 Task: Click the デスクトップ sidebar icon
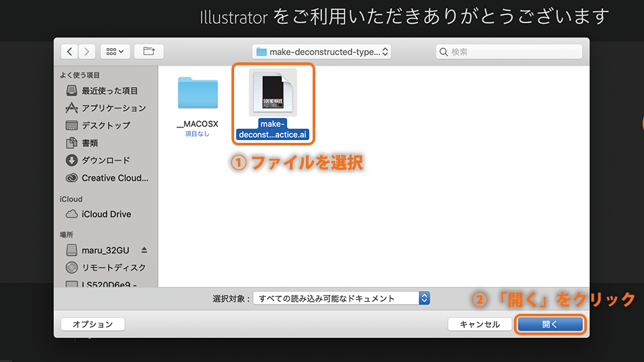click(72, 125)
